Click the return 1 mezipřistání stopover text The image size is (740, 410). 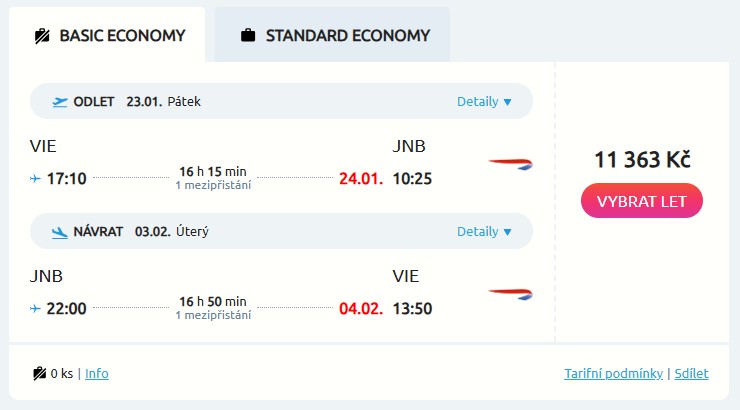(213, 315)
